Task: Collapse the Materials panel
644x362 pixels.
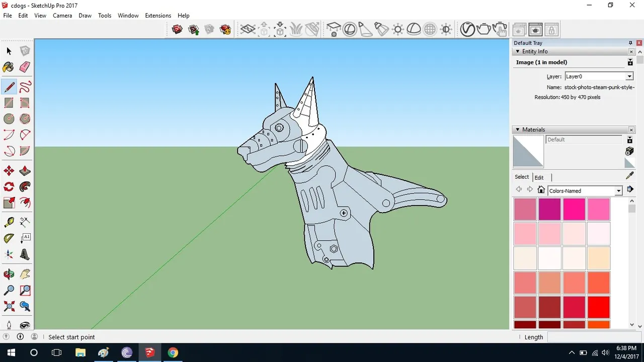Action: 517,129
